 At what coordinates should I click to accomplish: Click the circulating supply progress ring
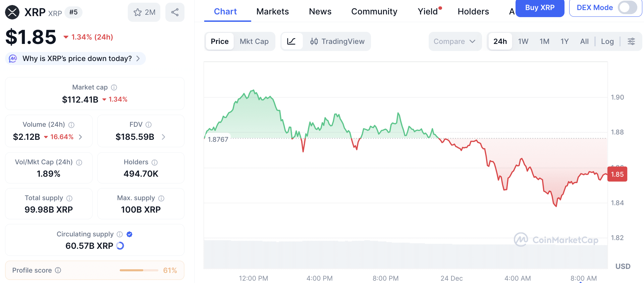click(120, 246)
